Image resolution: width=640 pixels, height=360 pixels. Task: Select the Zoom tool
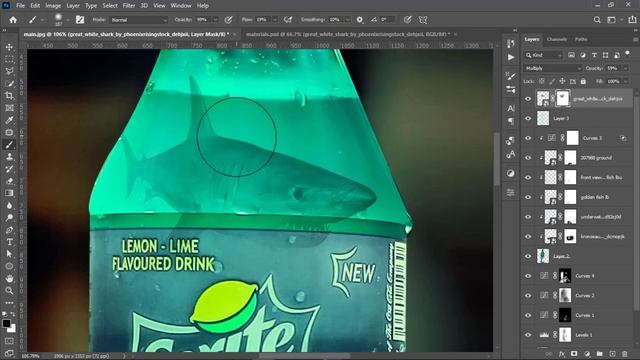coord(9,291)
